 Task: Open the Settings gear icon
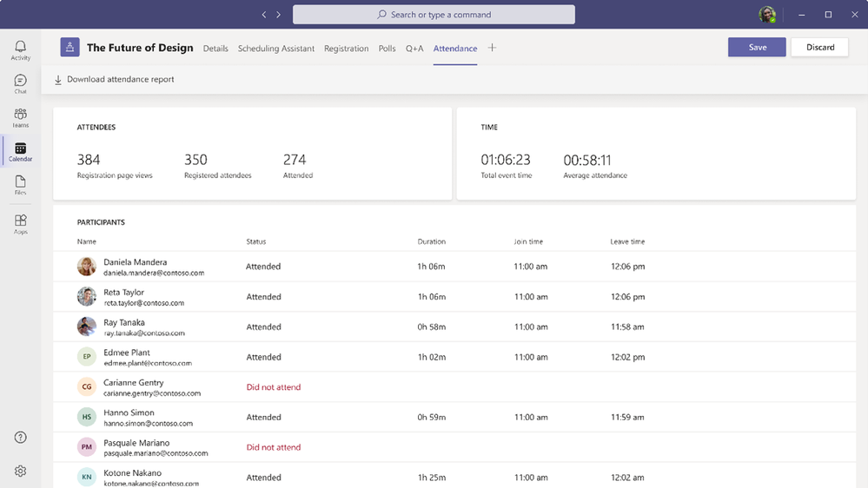pos(21,471)
